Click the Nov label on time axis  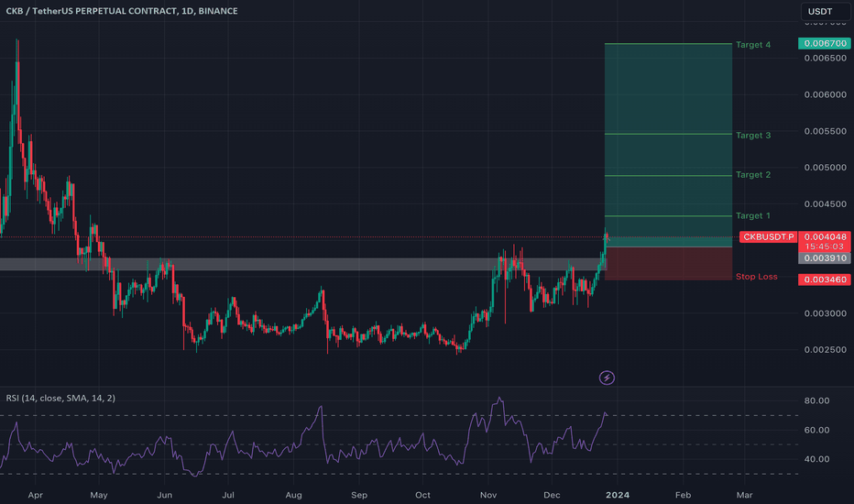488,495
